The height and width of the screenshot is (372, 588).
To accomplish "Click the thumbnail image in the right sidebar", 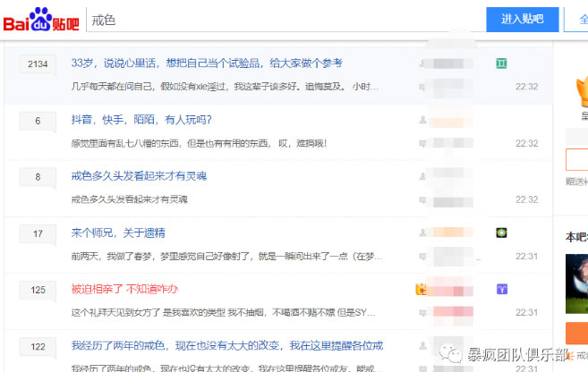I will coord(576,283).
